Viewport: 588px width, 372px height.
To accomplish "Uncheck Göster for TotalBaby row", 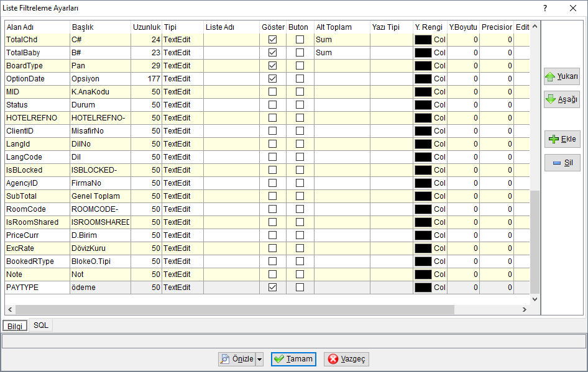I will click(x=273, y=52).
